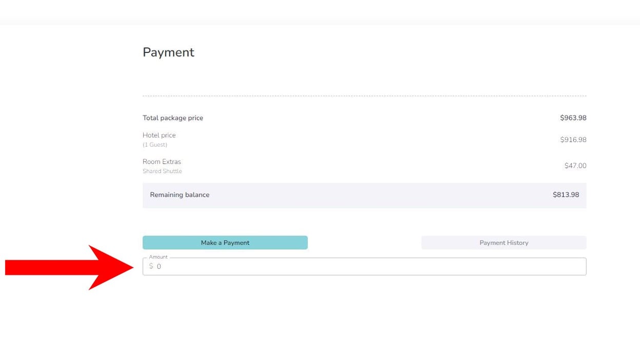Click the zero placeholder in Amount box
640x364 pixels.
(159, 266)
